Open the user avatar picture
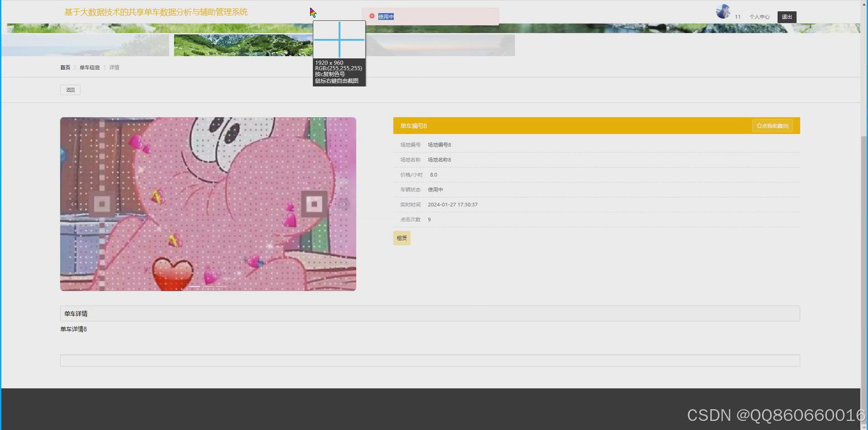The height and width of the screenshot is (430, 868). click(x=723, y=12)
